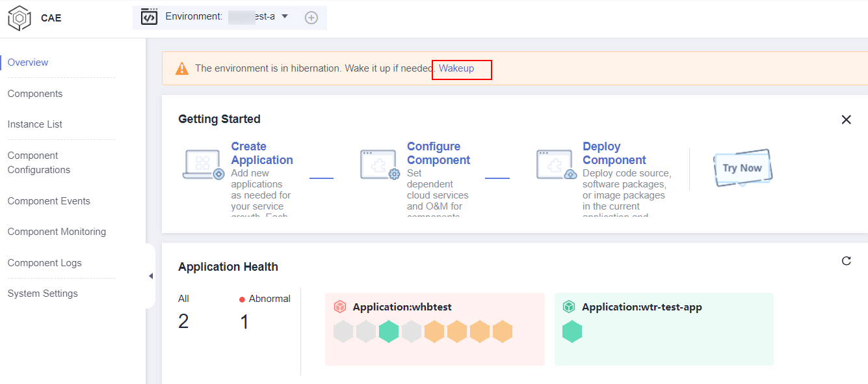Click the Create Application laptop icon
Screen dimensions: 868x384
203,165
